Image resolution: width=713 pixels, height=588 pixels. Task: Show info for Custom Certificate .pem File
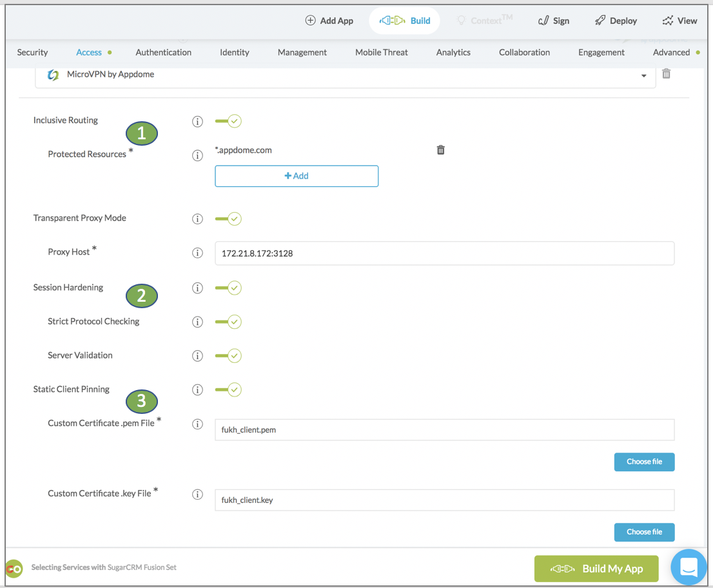click(x=197, y=424)
